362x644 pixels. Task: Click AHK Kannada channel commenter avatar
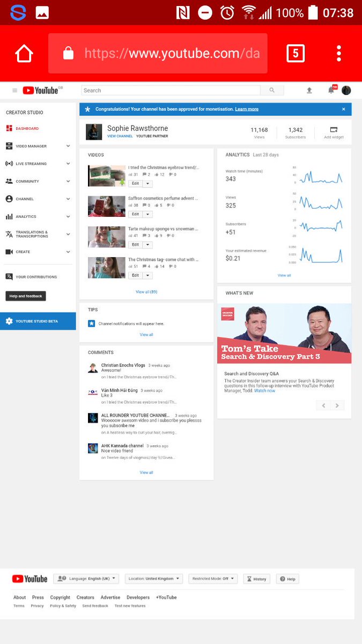[x=93, y=448]
